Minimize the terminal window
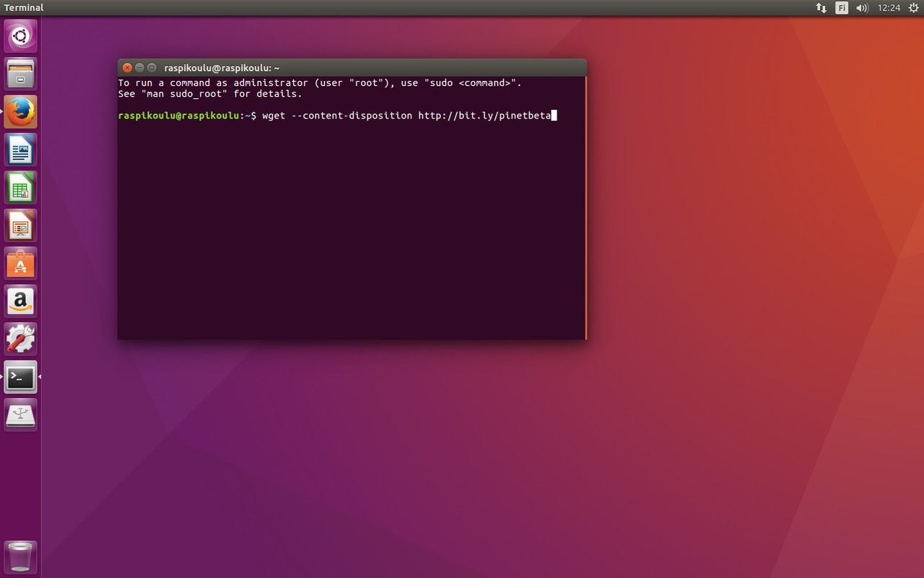924x578 pixels. [139, 68]
